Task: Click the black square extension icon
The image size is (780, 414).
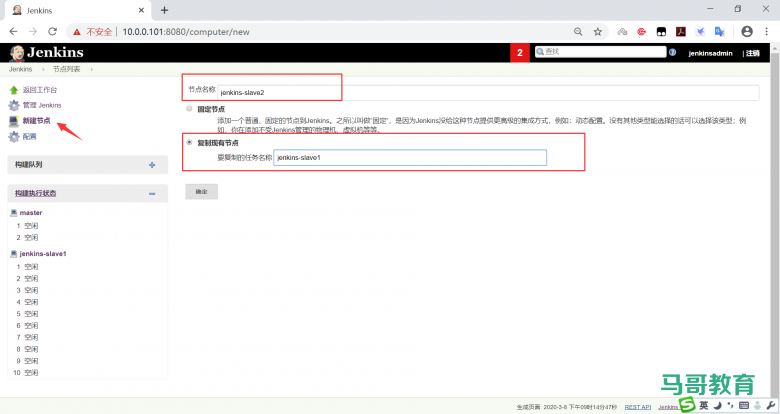Action: coord(661,31)
